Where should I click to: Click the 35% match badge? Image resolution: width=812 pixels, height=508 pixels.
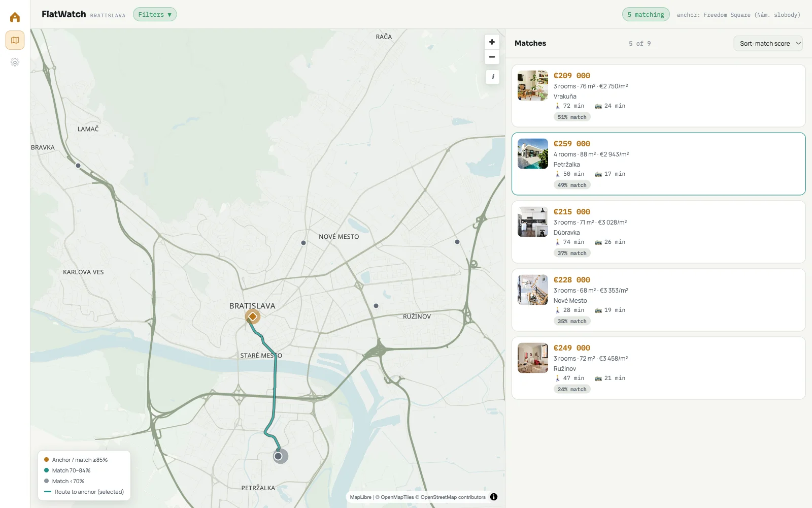coord(572,321)
